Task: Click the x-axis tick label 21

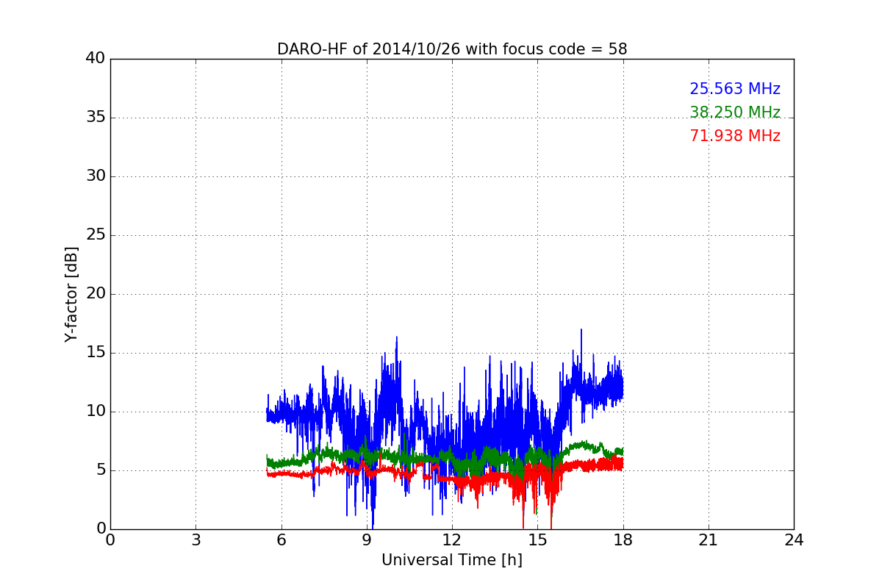Action: click(x=709, y=540)
